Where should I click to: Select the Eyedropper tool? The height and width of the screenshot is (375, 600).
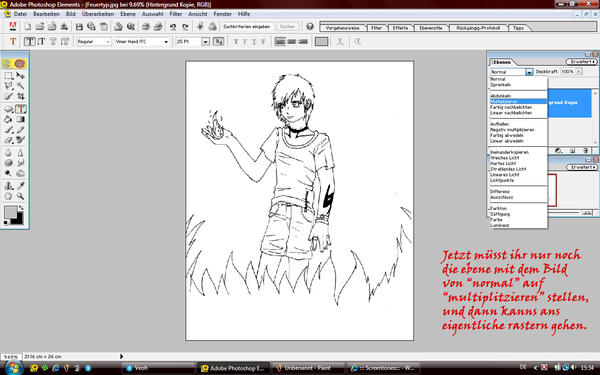click(20, 186)
